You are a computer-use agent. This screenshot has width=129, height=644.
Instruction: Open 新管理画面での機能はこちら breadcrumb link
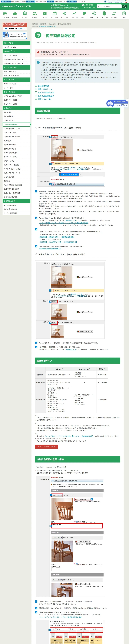click(x=48, y=26)
